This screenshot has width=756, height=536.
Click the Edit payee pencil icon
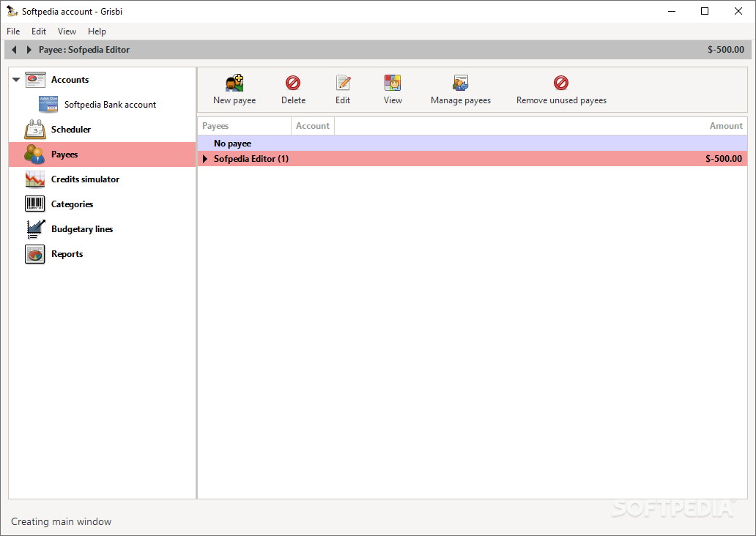click(x=343, y=83)
